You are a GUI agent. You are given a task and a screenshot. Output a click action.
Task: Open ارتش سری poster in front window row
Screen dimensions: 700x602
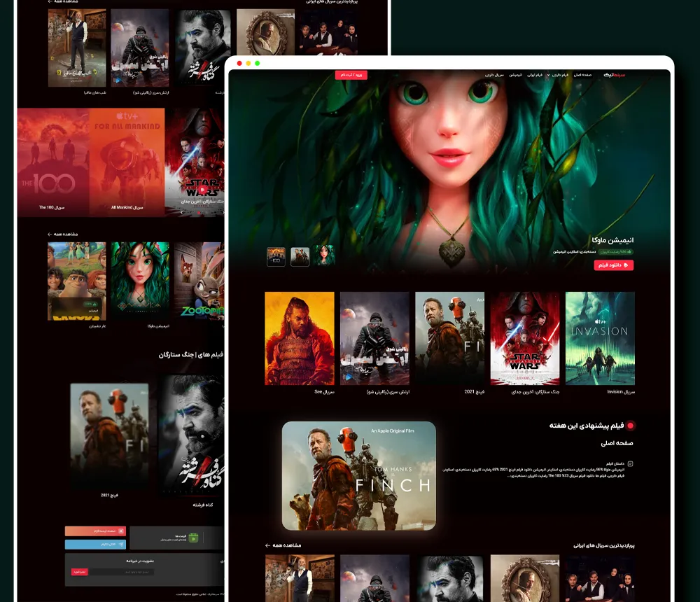coord(374,339)
